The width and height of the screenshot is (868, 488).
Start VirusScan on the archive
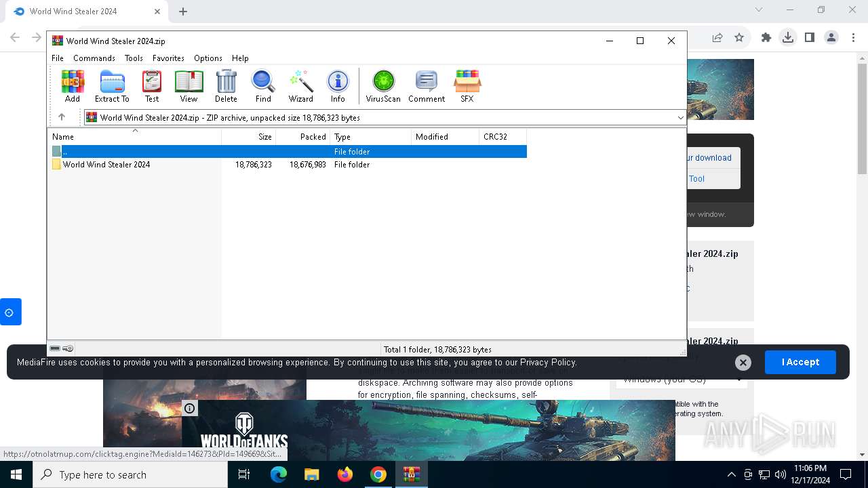point(383,86)
